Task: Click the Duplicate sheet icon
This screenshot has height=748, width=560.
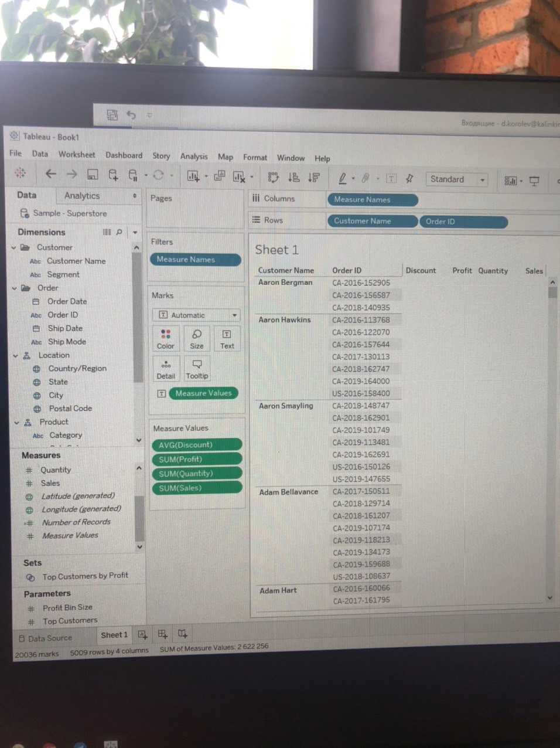Action: tap(219, 175)
